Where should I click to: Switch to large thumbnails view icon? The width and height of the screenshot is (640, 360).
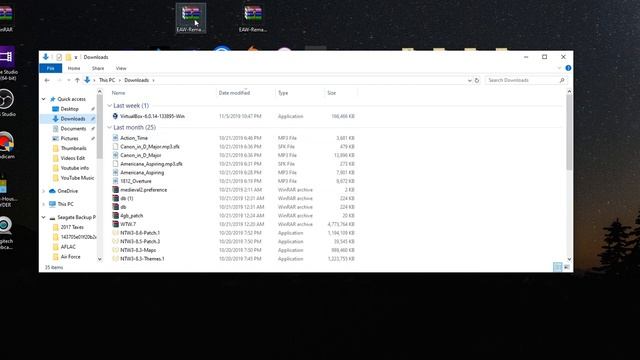567,267
